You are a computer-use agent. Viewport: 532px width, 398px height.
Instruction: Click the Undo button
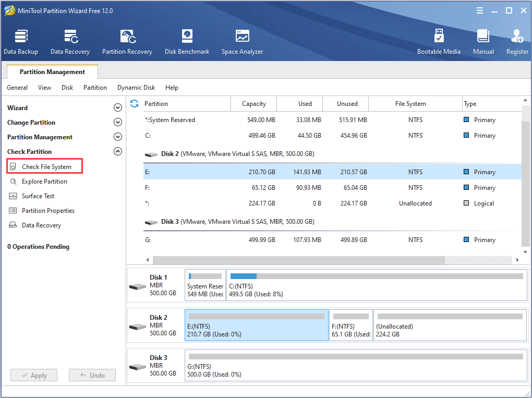[92, 375]
